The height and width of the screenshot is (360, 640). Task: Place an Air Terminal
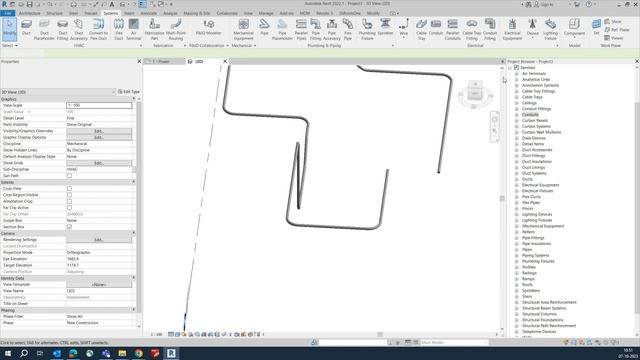[133, 29]
